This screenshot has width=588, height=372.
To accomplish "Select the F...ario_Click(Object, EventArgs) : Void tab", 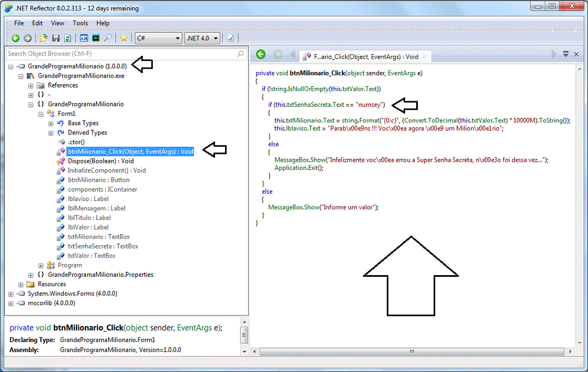I will [366, 56].
